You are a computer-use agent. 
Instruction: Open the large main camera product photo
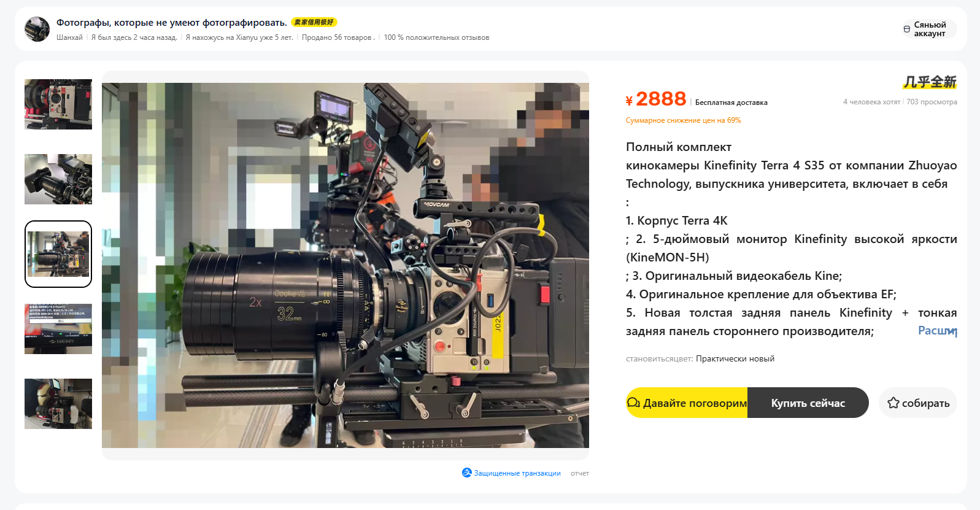tap(345, 265)
